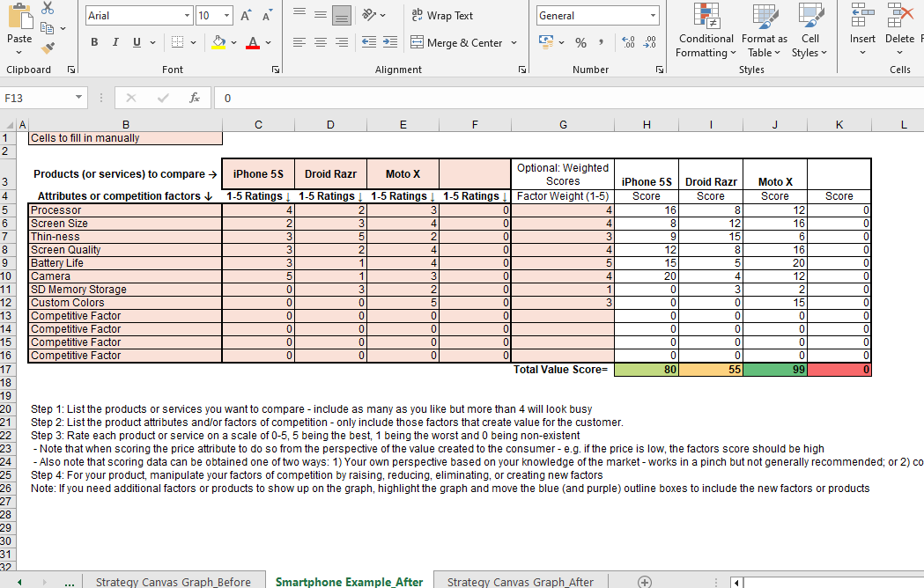Select Top Align icon
The image size is (924, 588).
click(x=299, y=14)
